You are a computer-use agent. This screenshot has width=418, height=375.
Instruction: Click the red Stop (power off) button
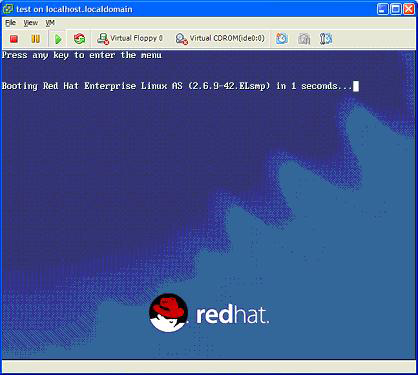point(14,39)
